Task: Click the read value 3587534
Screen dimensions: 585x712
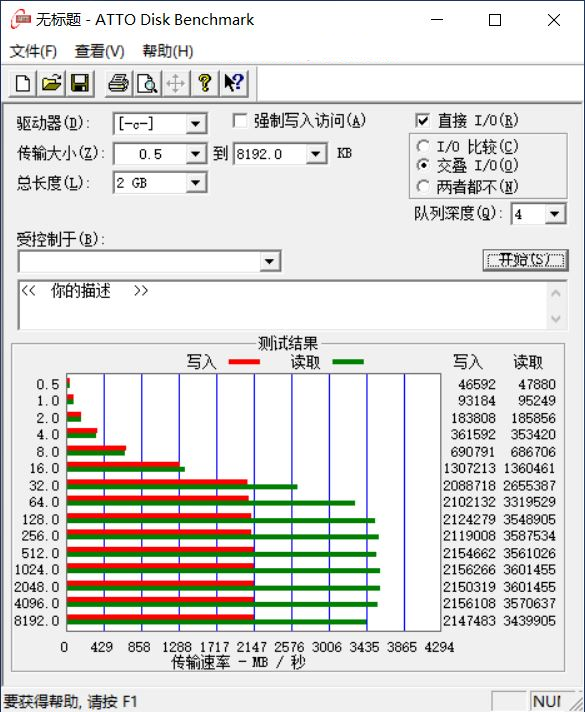Action: [x=529, y=536]
